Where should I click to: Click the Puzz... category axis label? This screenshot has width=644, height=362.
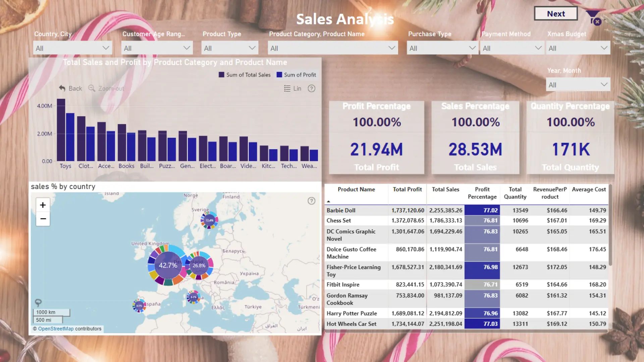coord(167,166)
